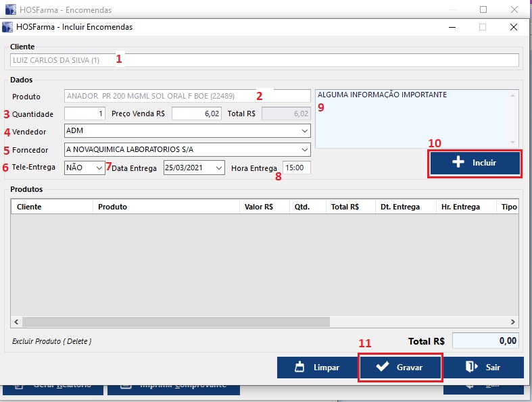Click the Cliente name field
Screen dimensions: 532x402
coord(265,60)
